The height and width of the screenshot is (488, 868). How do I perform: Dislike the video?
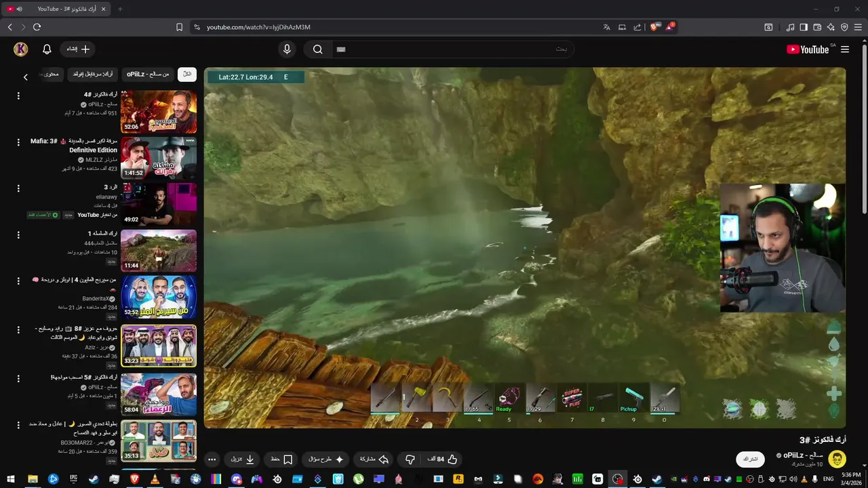pos(410,459)
